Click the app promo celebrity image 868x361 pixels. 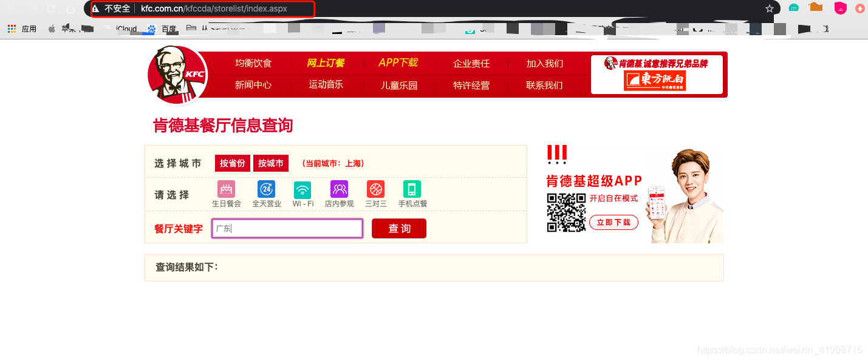click(x=686, y=195)
